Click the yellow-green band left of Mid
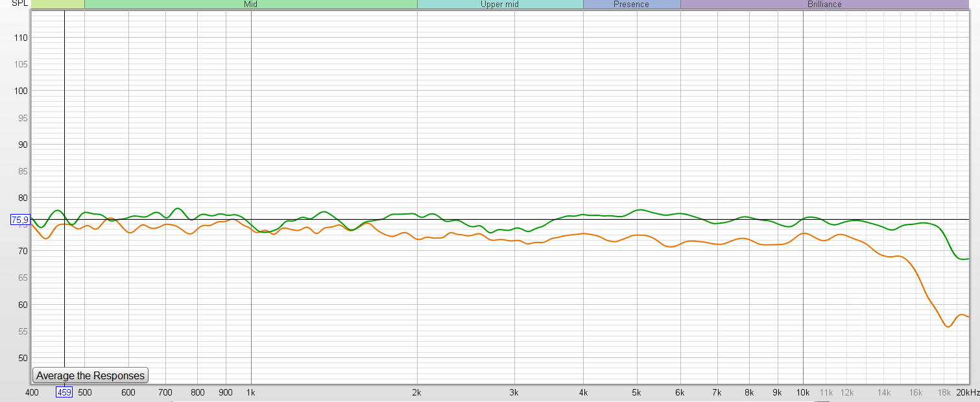 (x=58, y=5)
